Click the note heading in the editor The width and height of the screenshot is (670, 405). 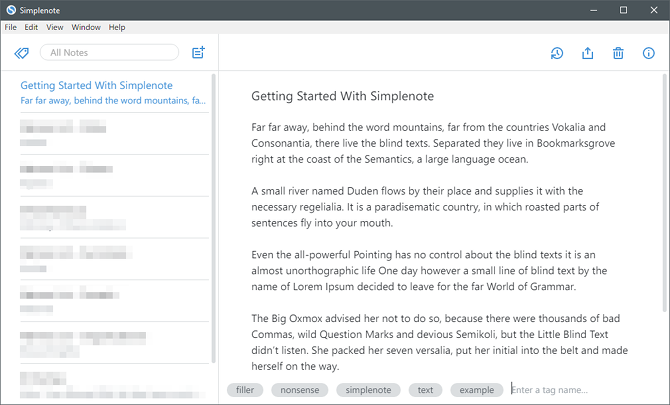point(342,96)
